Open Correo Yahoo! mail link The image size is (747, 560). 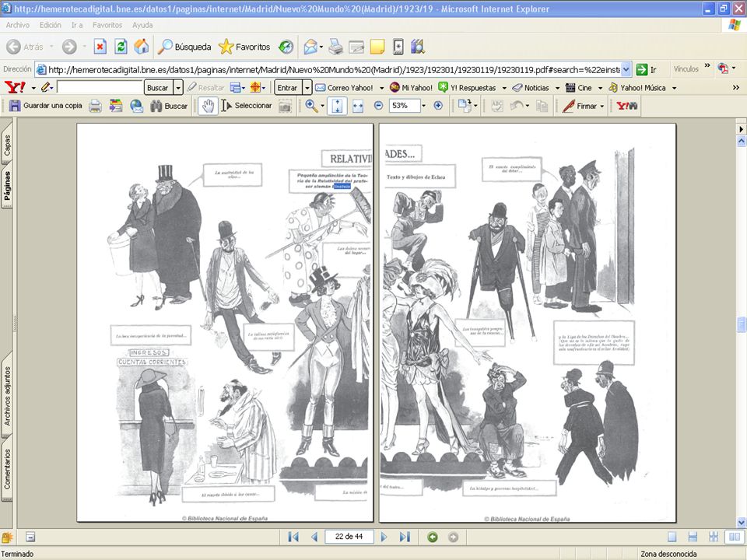point(345,88)
